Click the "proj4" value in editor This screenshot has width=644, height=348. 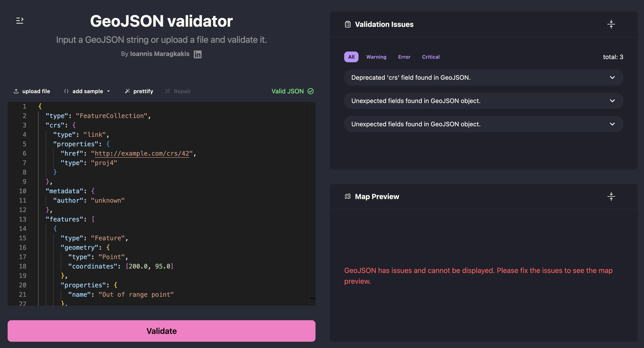(x=104, y=163)
